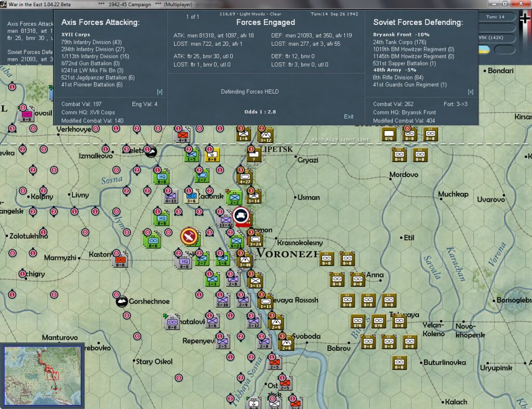Expand the Soviet defending forces list
532x409 pixels.
pyautogui.click(x=470, y=92)
